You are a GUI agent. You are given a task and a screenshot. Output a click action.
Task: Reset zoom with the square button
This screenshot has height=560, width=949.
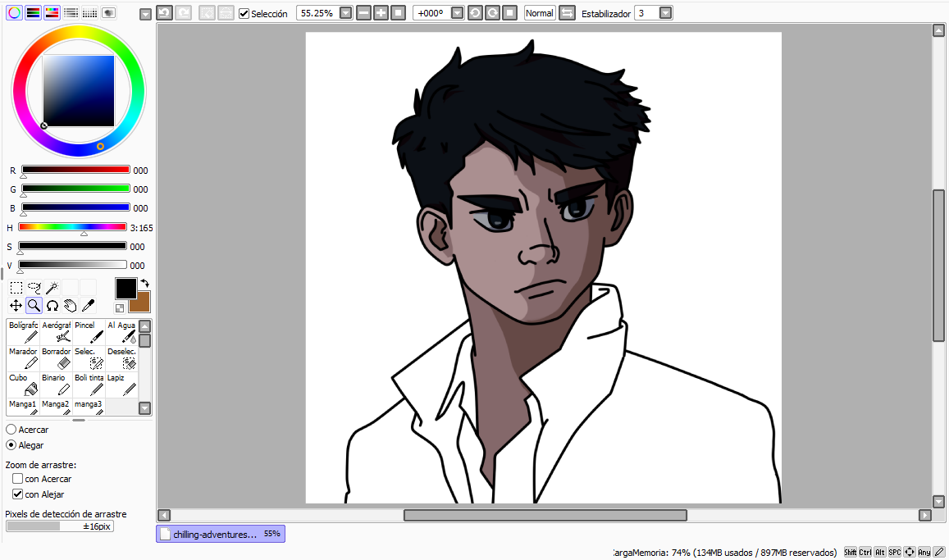click(x=399, y=12)
